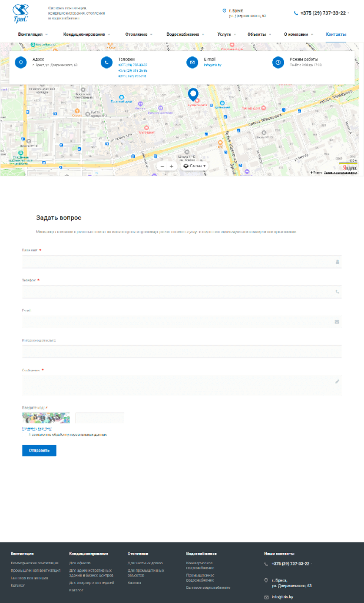364x603 pixels.
Task: Click the change captcha image link
Action: 37,429
